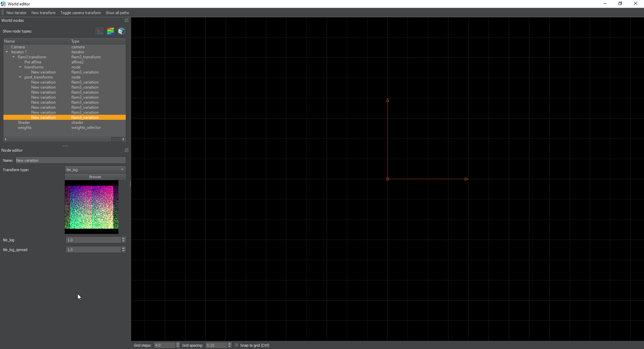Click the toolbar grip handle

(2, 13)
